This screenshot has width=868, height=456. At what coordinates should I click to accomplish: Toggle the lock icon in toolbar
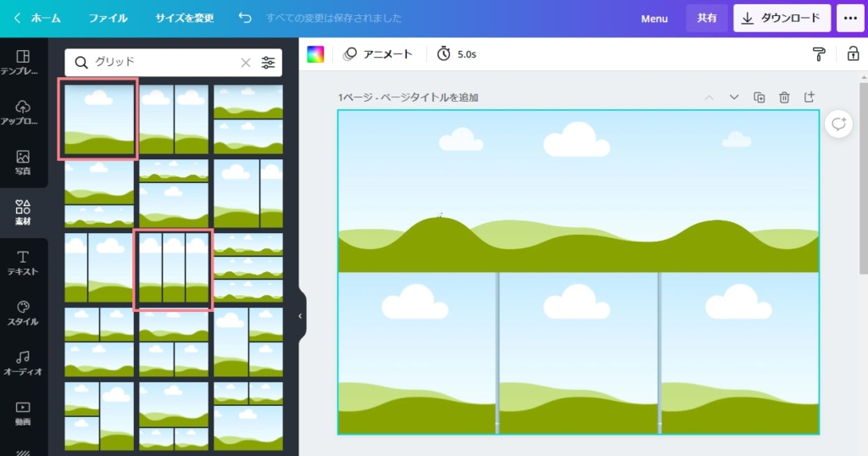tap(853, 54)
